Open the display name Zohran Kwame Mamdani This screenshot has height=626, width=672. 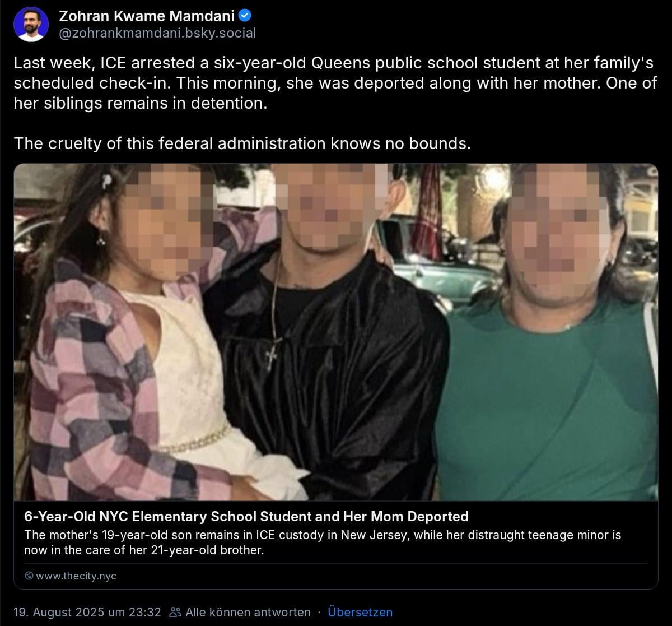click(147, 15)
